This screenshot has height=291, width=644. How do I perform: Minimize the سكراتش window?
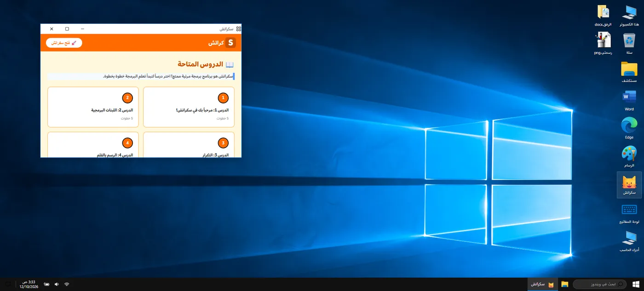[x=82, y=29]
